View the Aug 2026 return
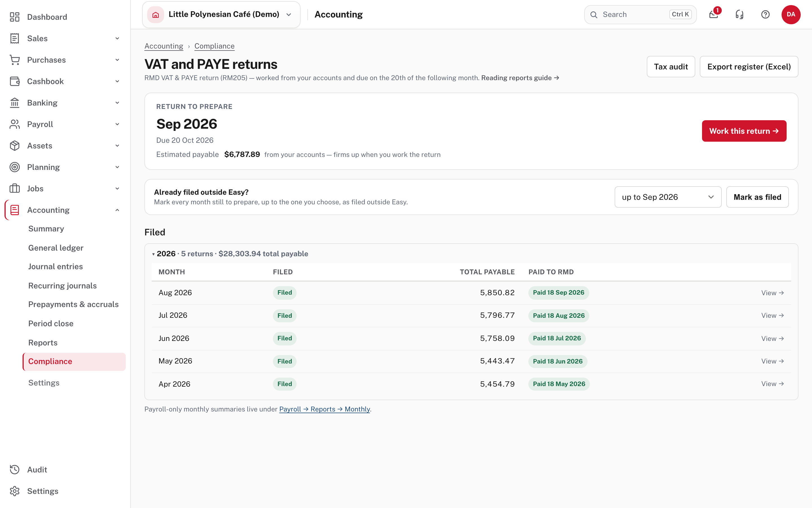Image resolution: width=812 pixels, height=508 pixels. click(x=773, y=293)
